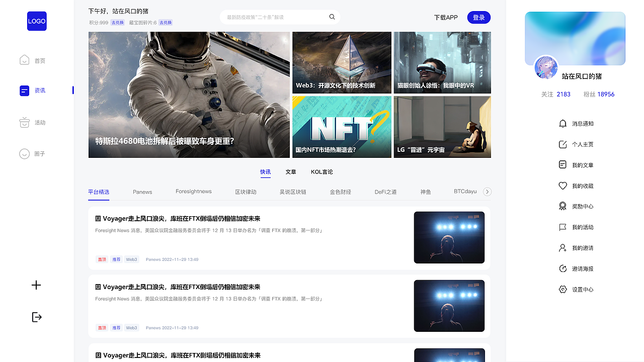This screenshot has width=644, height=362.
Task: Click the 我的收藏 heart icon
Action: click(x=563, y=186)
